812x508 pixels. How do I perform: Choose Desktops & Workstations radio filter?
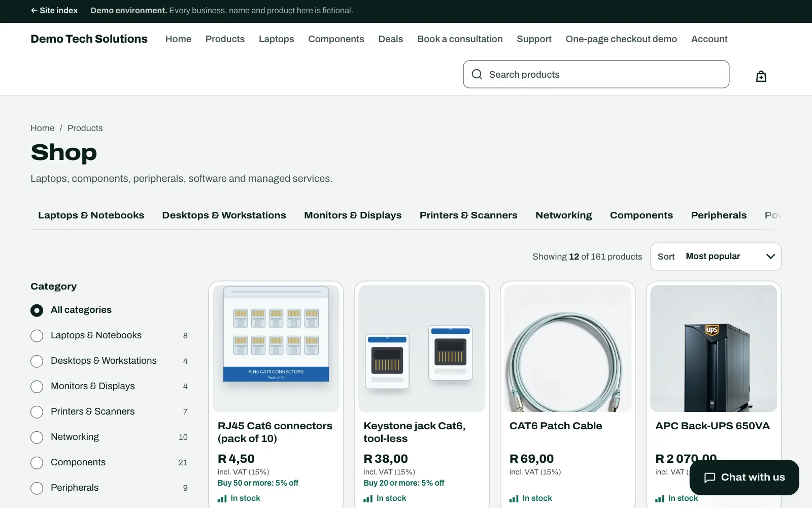(x=37, y=361)
